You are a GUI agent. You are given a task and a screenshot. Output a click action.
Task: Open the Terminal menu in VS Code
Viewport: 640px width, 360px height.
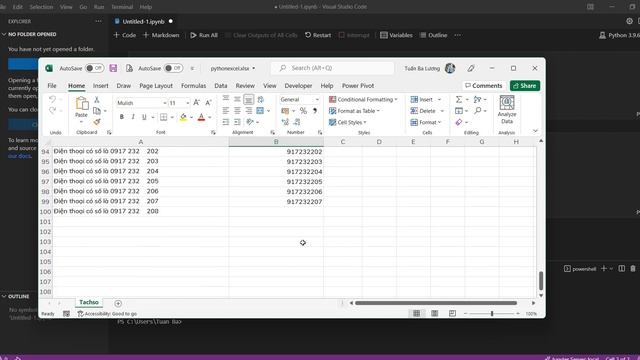(122, 7)
